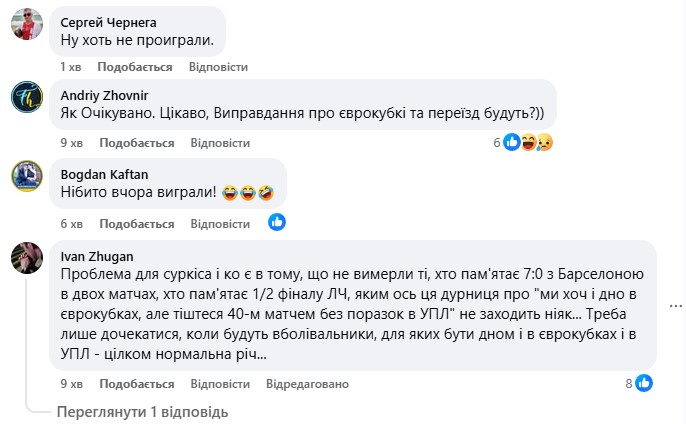Click the 9 хв timestamp on Andriy's comment

(71, 144)
